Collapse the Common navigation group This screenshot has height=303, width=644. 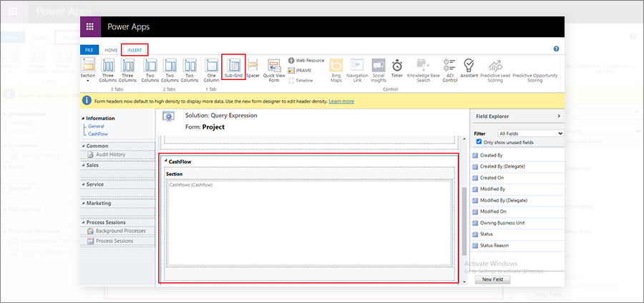pyautogui.click(x=84, y=146)
